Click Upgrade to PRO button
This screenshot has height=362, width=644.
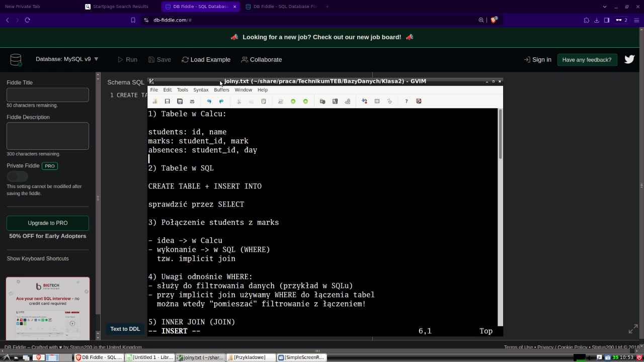click(48, 223)
